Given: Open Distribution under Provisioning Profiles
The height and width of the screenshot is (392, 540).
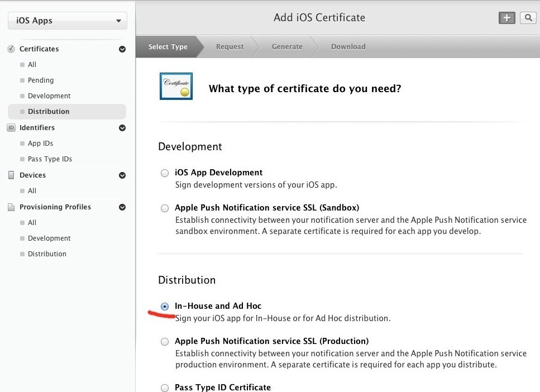Looking at the screenshot, I should pos(47,254).
